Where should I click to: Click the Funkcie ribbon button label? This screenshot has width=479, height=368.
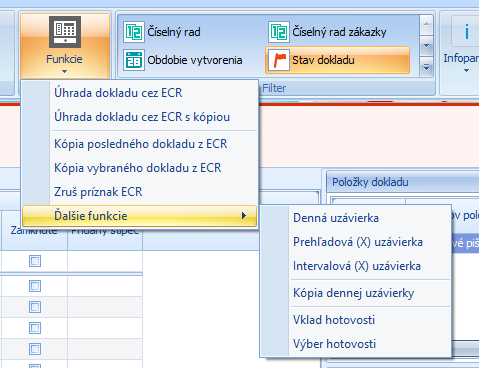click(x=64, y=59)
